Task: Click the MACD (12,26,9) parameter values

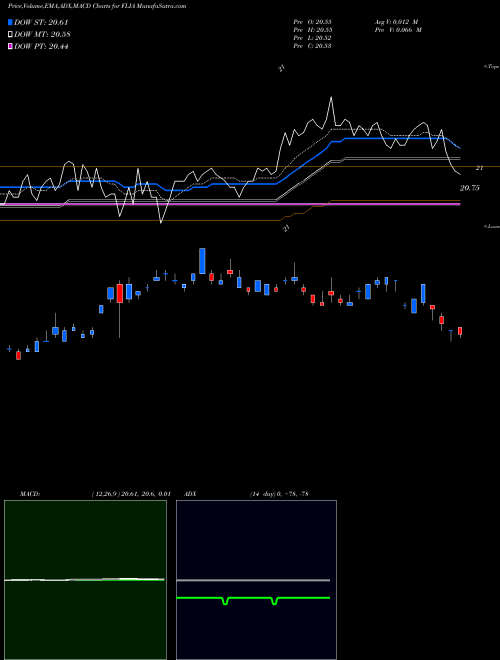Action: 130,494
